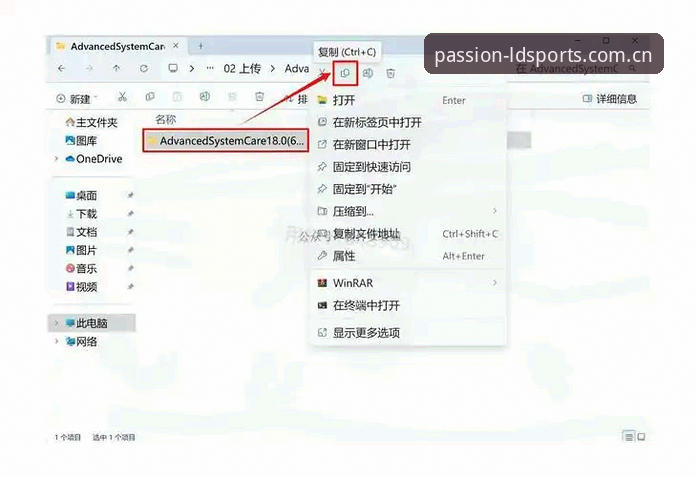
Task: Expand chevron after 02 上传 breadcrumb
Action: [x=273, y=68]
